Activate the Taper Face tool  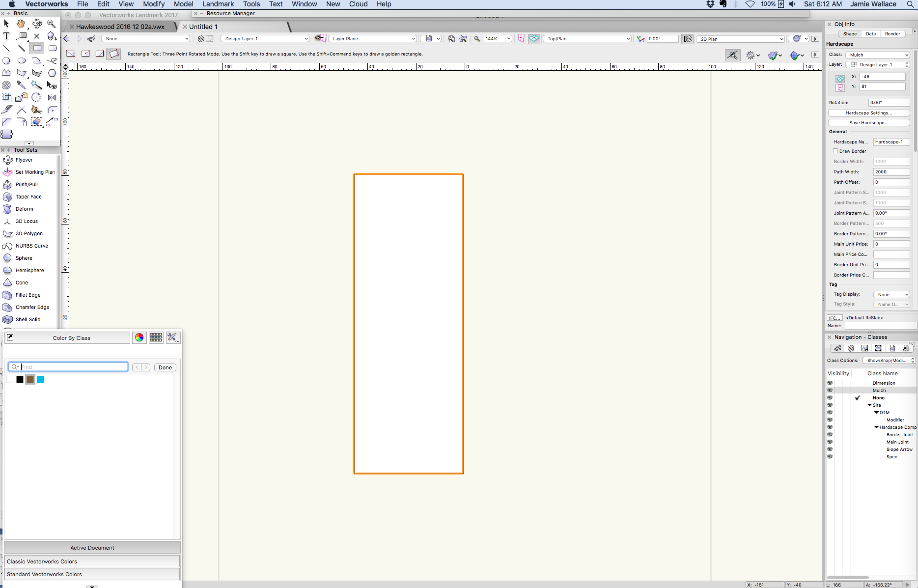point(27,196)
